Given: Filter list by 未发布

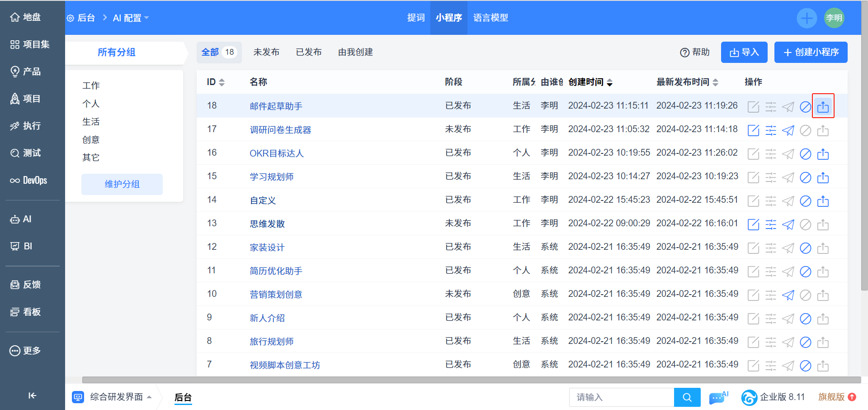Looking at the screenshot, I should point(266,52).
